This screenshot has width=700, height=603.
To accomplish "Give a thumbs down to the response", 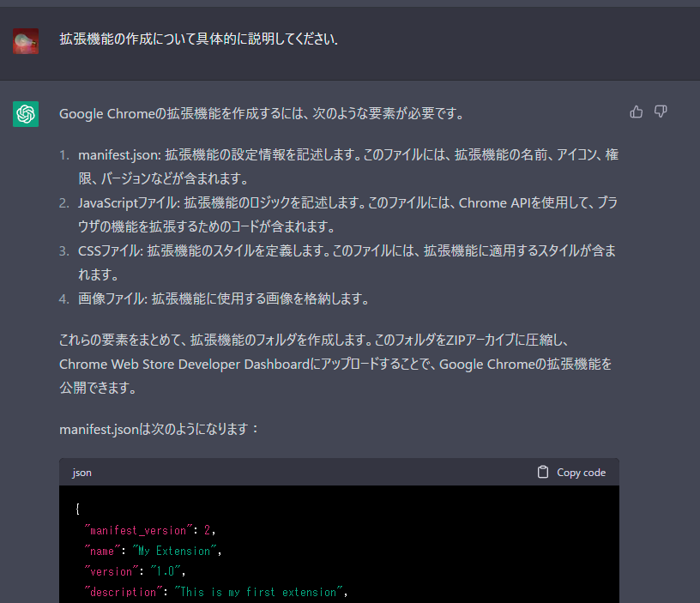I will point(661,112).
